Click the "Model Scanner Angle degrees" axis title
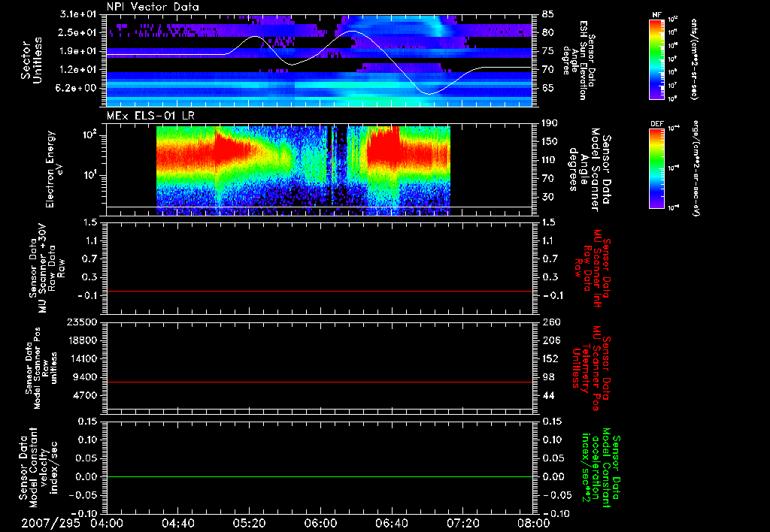 [x=590, y=169]
